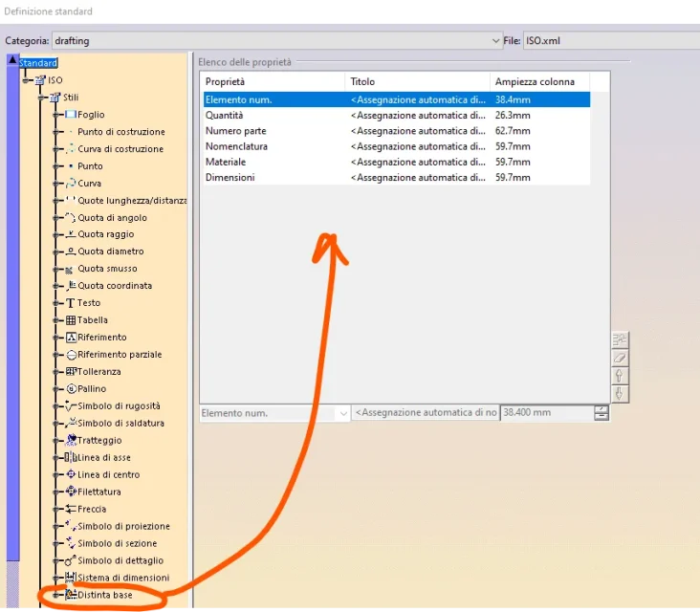Collapse the Stili tree branch

pyautogui.click(x=42, y=98)
